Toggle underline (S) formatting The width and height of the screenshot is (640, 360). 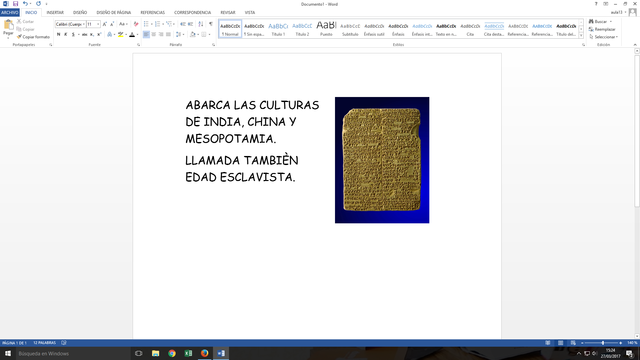pos(73,35)
